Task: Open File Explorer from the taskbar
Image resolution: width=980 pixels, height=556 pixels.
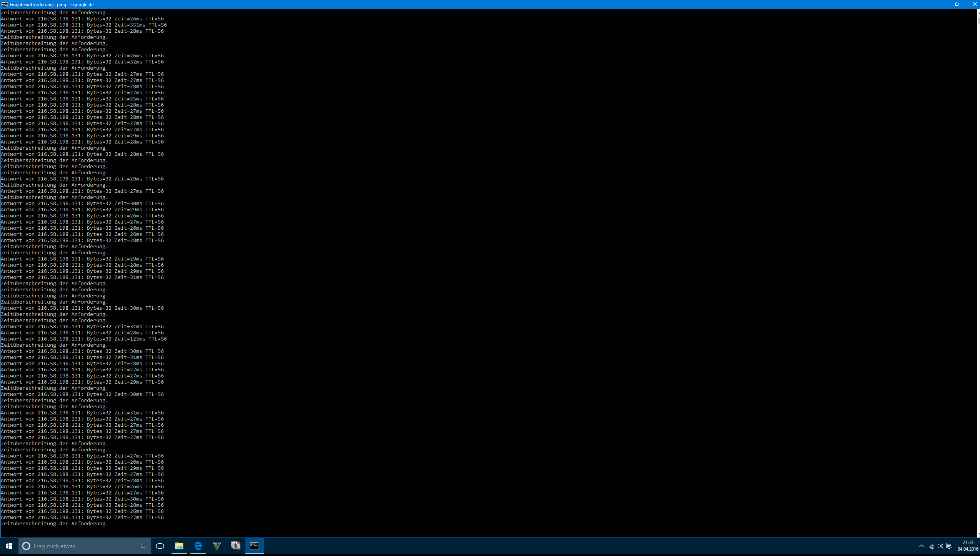Action: pos(179,546)
